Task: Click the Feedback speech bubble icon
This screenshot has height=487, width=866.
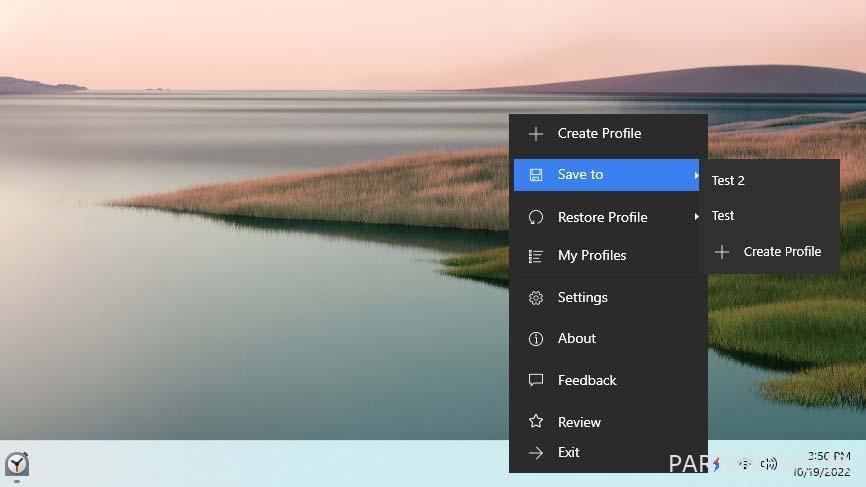Action: click(x=536, y=380)
